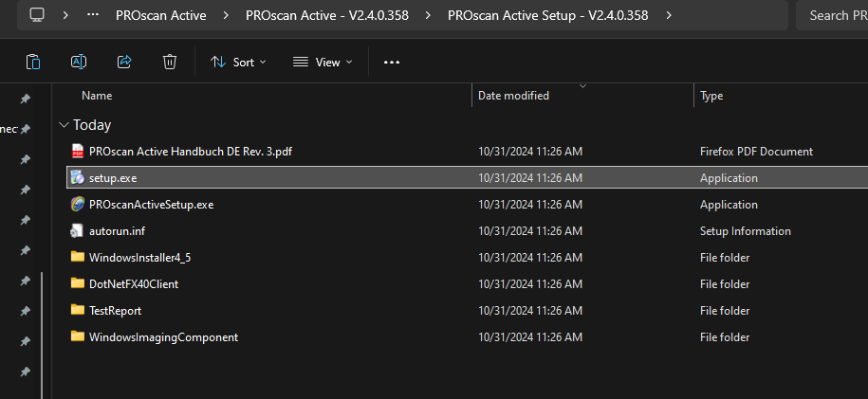Viewport: 868px width, 399px height.
Task: Click the Paste clipboard icon in toolbar
Action: [33, 62]
